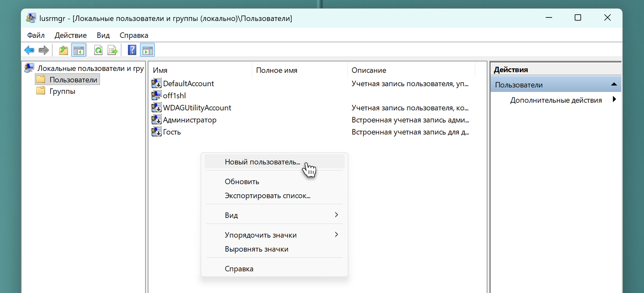Select the Администратор user account
The width and height of the screenshot is (644, 293).
tap(190, 120)
